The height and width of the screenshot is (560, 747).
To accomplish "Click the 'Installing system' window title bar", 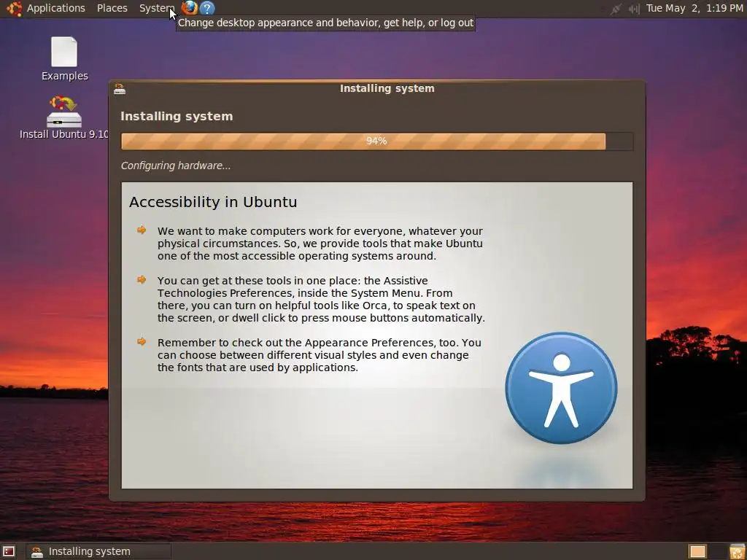I will [x=377, y=88].
